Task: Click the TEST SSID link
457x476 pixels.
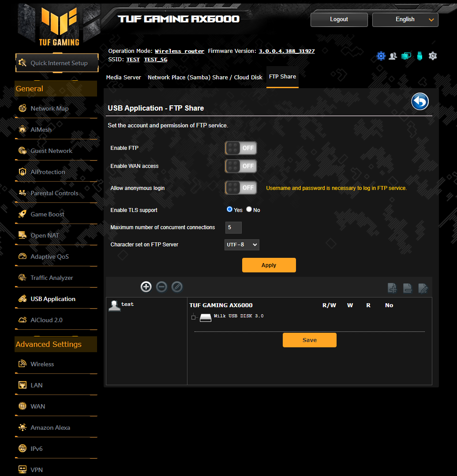Action: pyautogui.click(x=133, y=59)
